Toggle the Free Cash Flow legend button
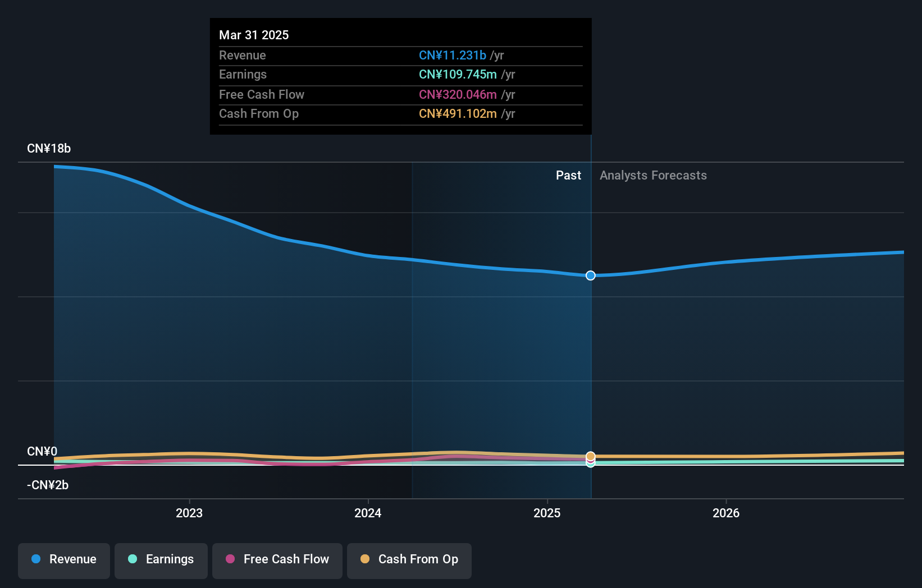 click(277, 561)
